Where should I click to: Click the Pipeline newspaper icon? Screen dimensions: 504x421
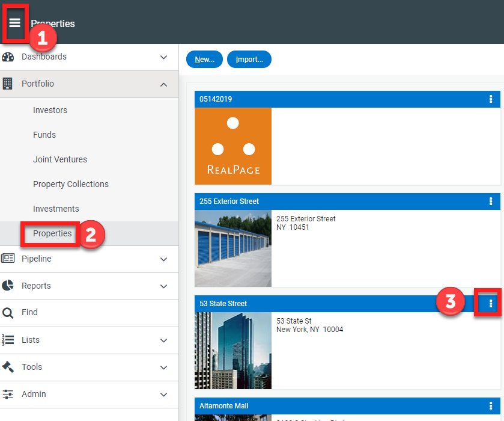8,259
